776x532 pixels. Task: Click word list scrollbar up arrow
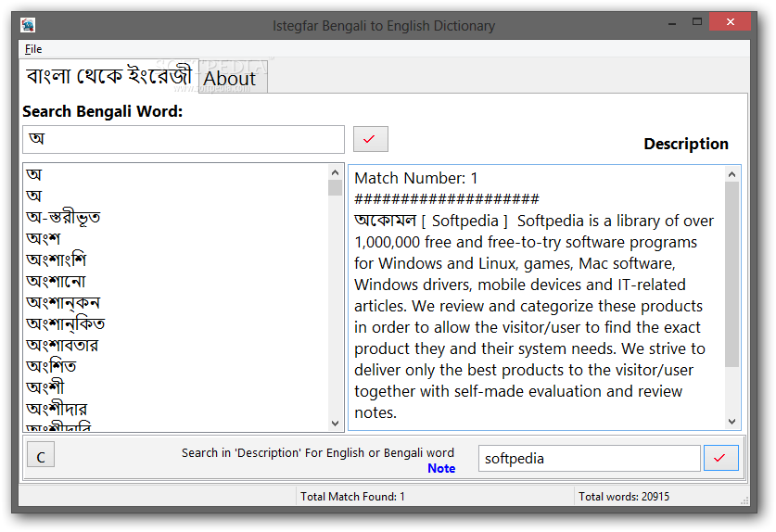tap(335, 172)
